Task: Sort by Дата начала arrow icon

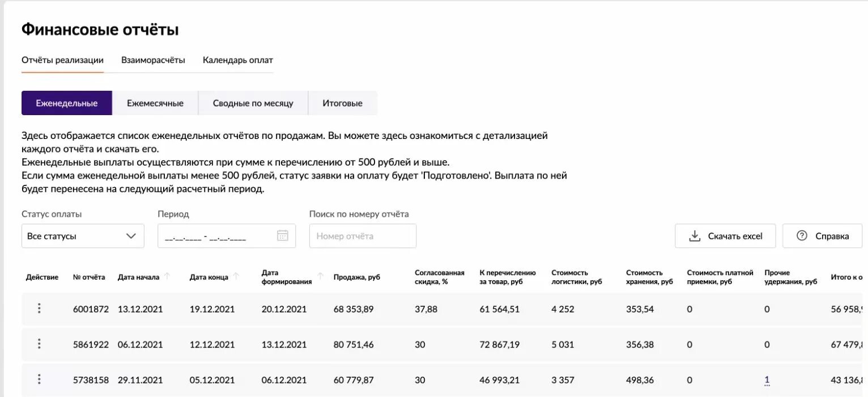Action: click(167, 277)
